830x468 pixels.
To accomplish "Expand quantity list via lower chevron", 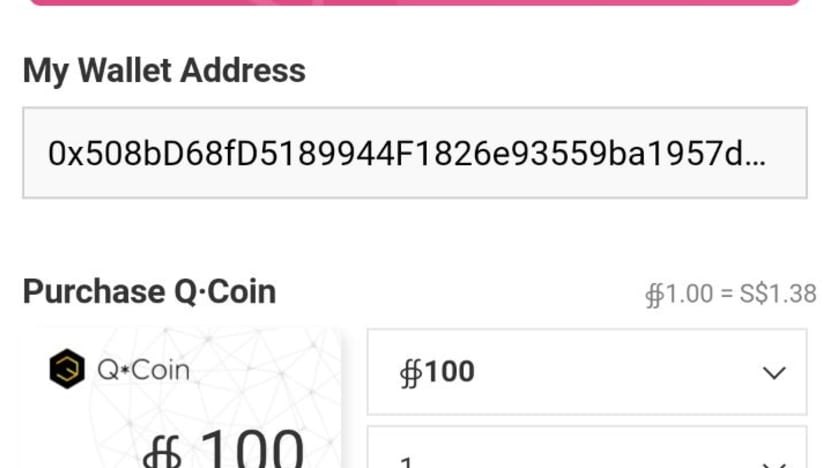I will tap(774, 465).
